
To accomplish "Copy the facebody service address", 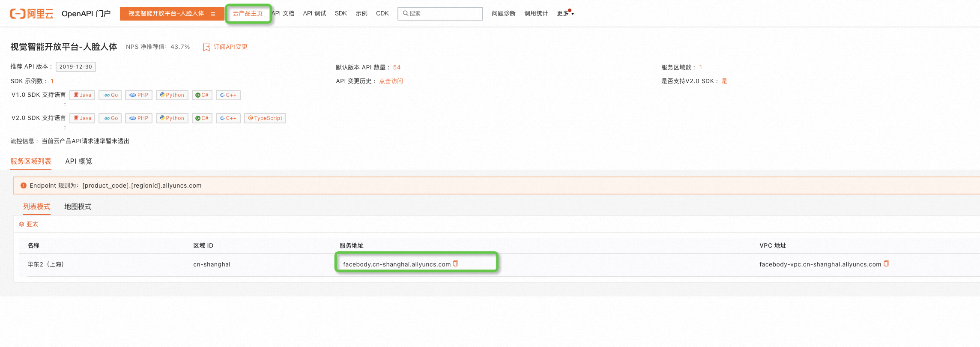I will pyautogui.click(x=455, y=264).
